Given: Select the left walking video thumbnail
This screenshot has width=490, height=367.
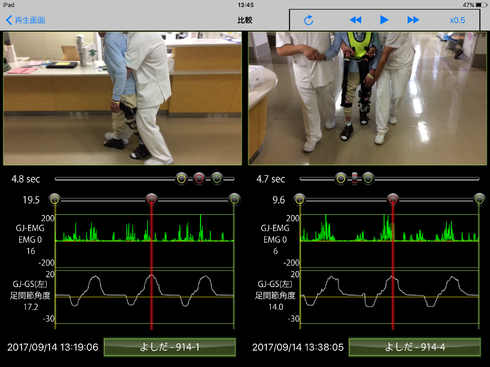Looking at the screenshot, I should pyautogui.click(x=122, y=98).
